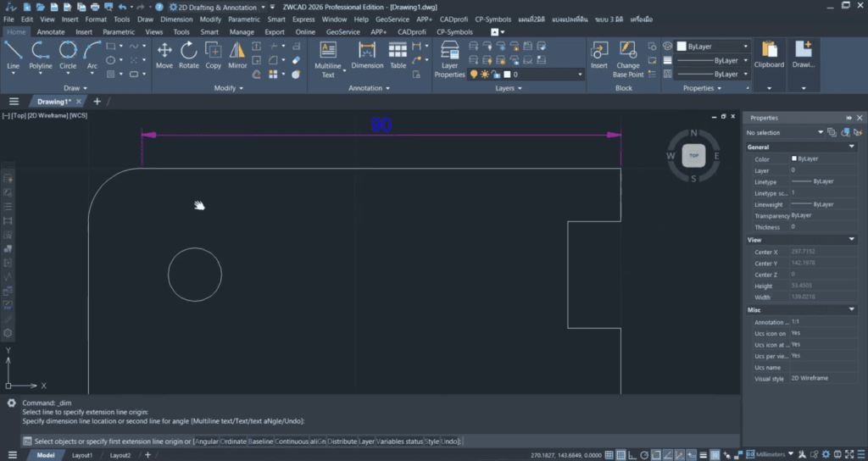Click the Undo arrow icon
The height and width of the screenshot is (461, 868).
122,7
